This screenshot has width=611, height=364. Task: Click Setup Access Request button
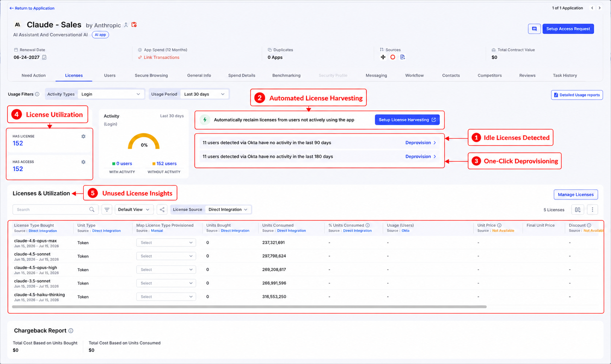(568, 29)
